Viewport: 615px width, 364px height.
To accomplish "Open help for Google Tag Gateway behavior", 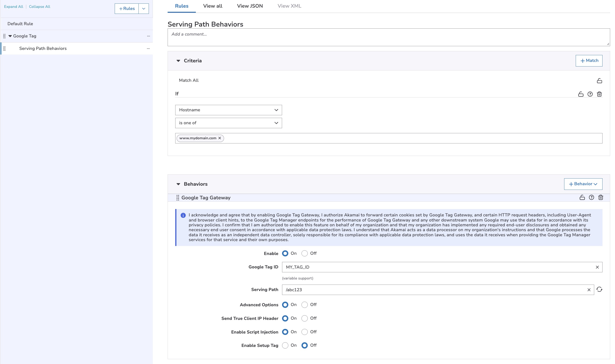I will point(591,197).
